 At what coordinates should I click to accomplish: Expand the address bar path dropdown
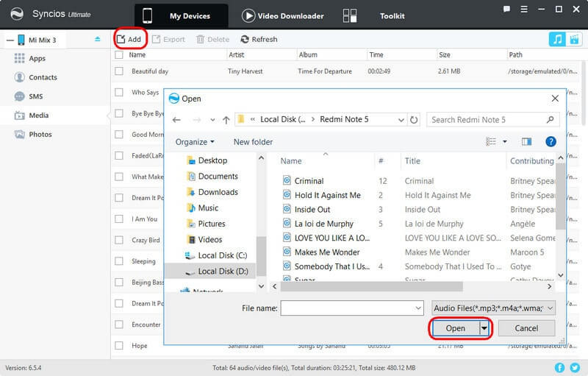tap(401, 120)
